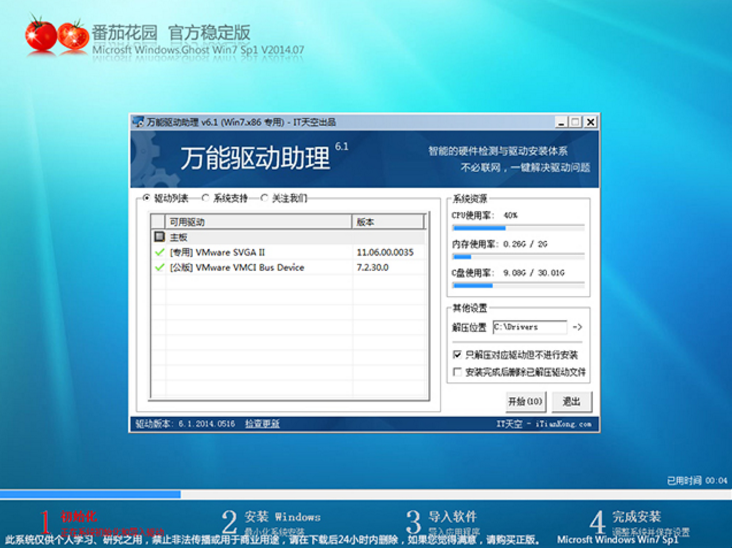Click the app icon in the title bar

(138, 122)
